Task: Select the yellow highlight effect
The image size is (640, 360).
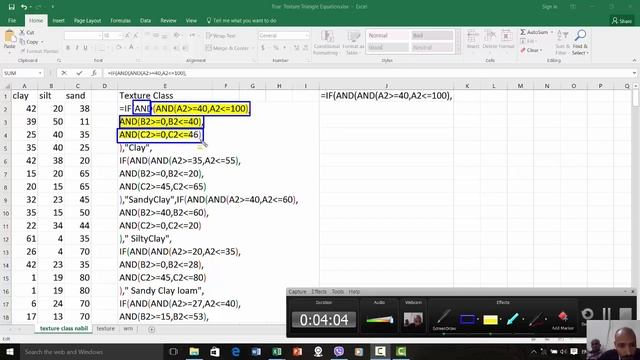Action: pos(490,320)
